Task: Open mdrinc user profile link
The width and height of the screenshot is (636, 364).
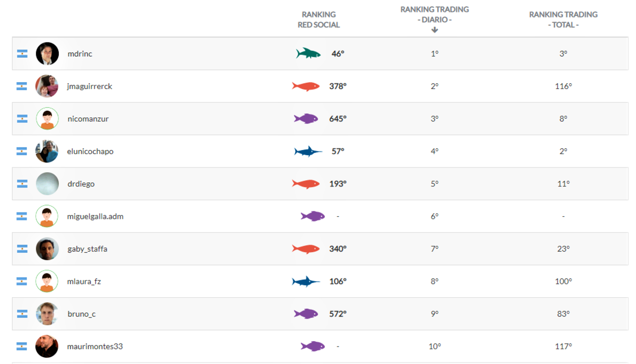Action: [x=80, y=54]
